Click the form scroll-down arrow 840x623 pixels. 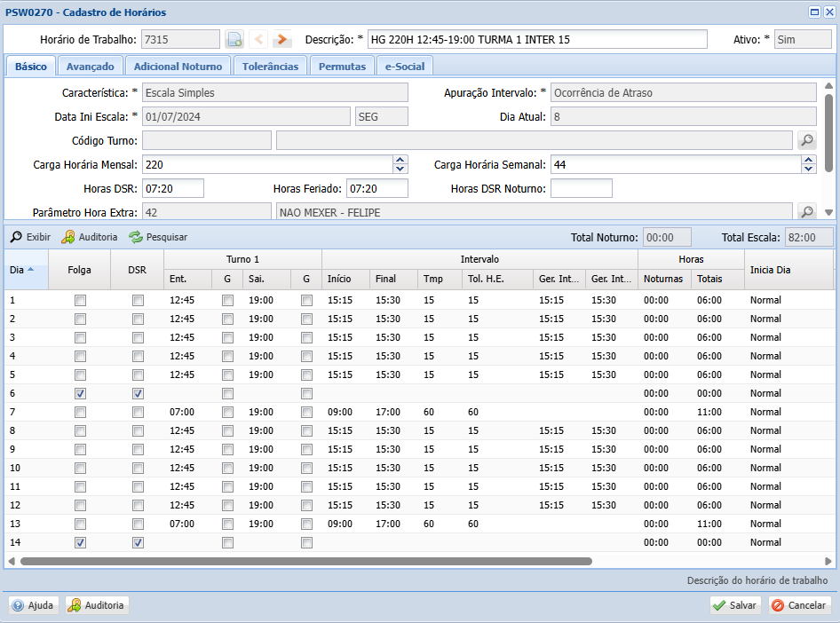pos(828,212)
